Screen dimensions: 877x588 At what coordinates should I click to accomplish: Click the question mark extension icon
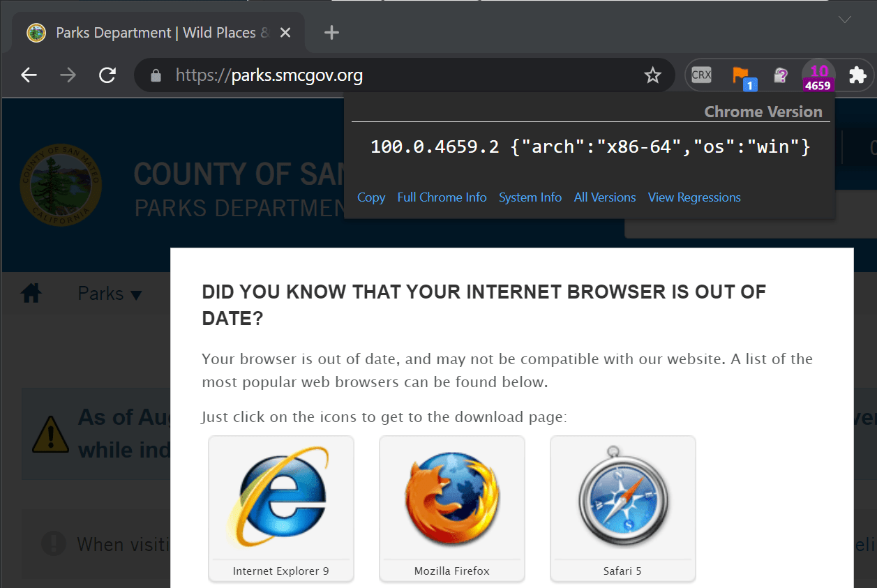781,75
